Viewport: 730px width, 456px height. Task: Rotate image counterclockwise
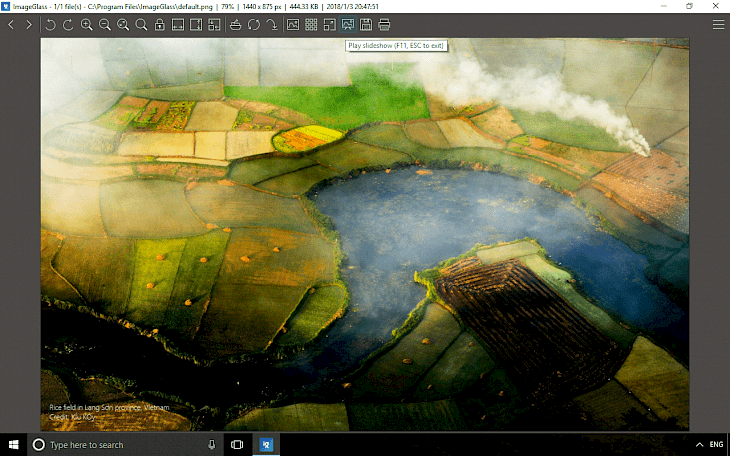click(50, 25)
